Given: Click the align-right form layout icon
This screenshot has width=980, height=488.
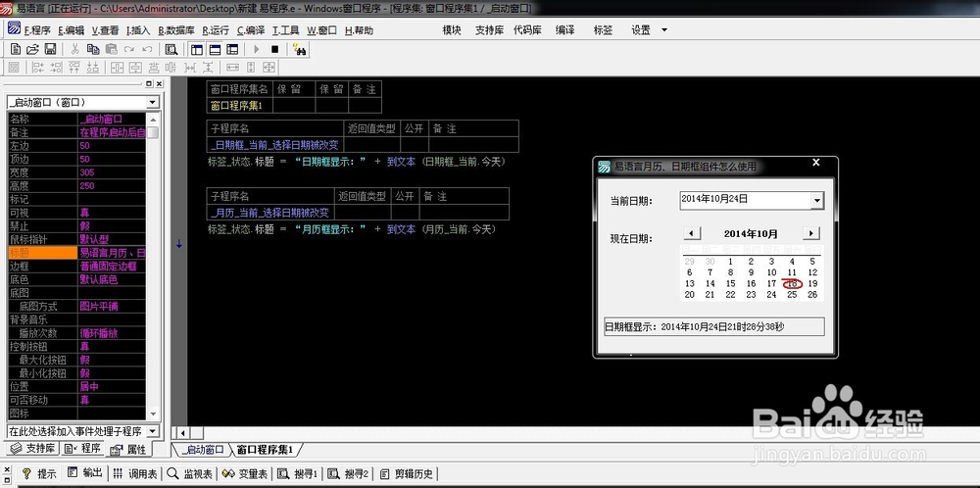Looking at the screenshot, I should (56, 67).
